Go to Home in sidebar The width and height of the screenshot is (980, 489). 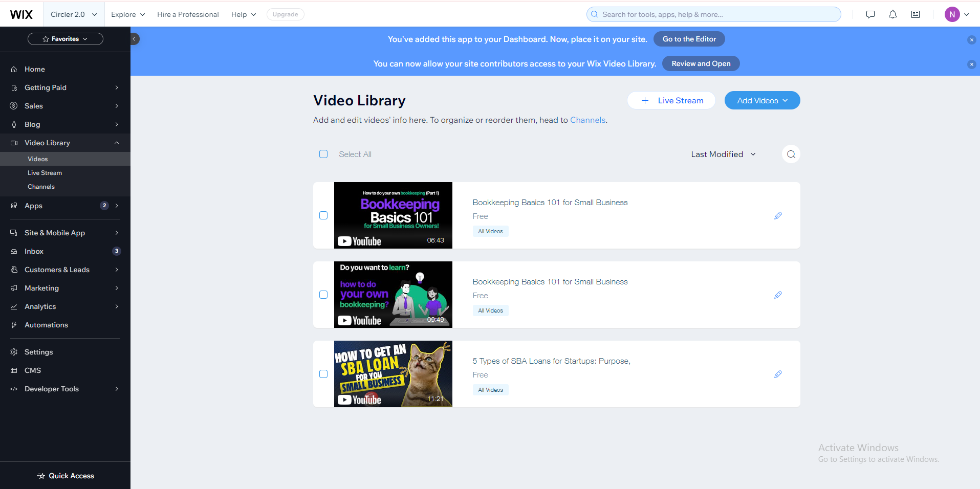[65, 69]
